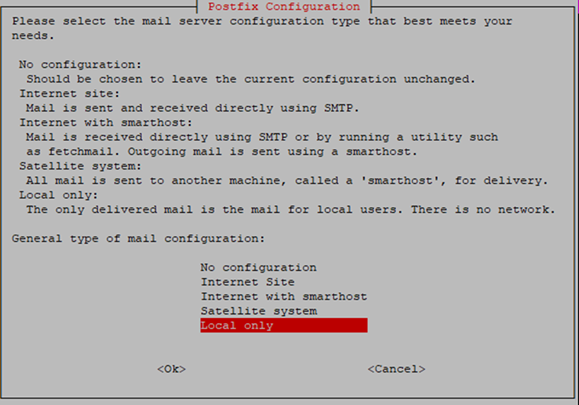Click the 'No configuration:' description heading
This screenshot has height=405, width=579.
pyautogui.click(x=80, y=65)
